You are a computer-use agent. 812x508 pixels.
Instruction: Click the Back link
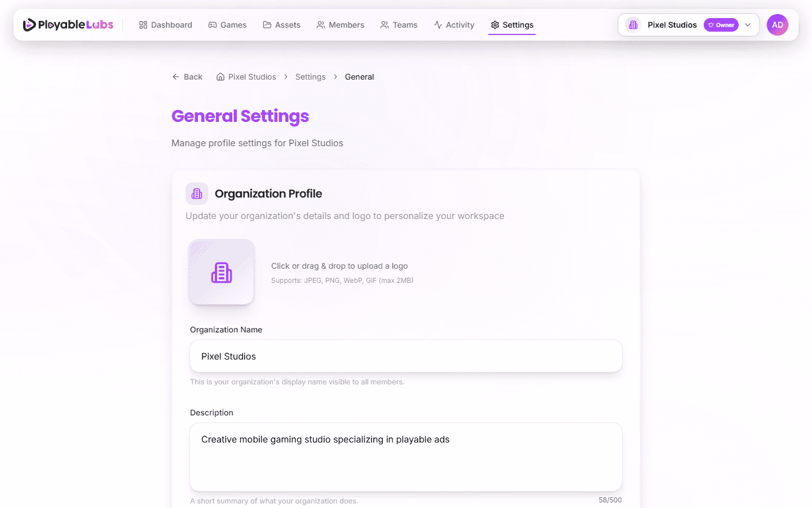tap(187, 76)
